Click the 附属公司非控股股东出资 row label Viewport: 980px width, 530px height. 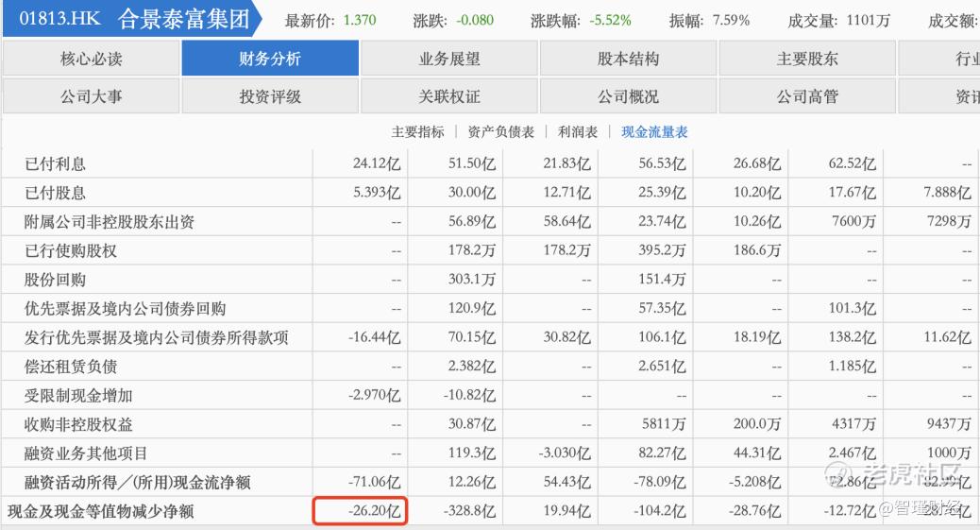tap(110, 222)
